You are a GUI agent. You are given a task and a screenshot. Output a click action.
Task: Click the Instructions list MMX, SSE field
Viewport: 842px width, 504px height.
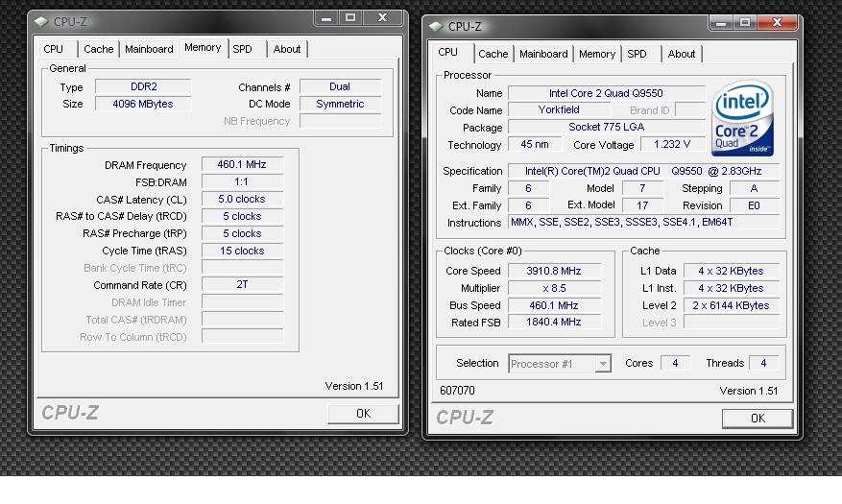[643, 222]
